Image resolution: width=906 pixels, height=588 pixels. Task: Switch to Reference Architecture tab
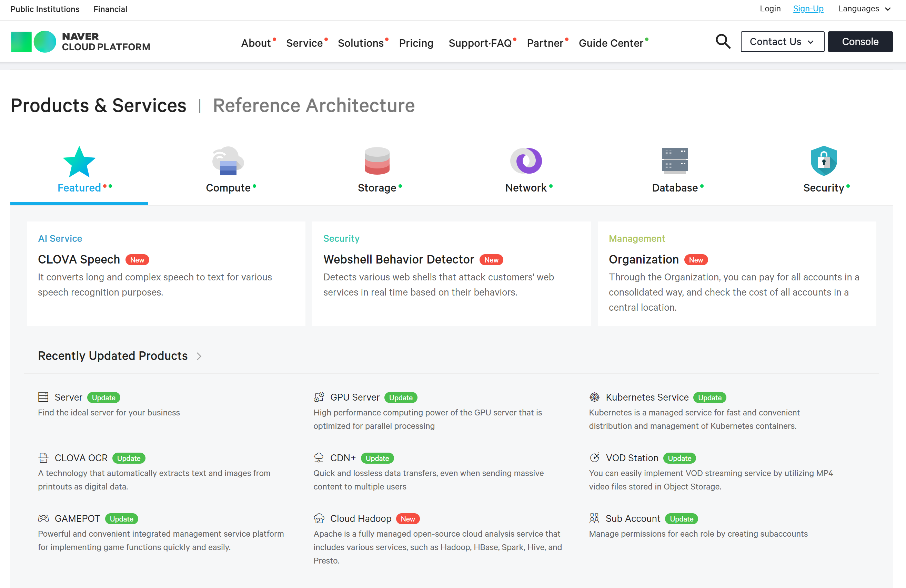pos(314,105)
